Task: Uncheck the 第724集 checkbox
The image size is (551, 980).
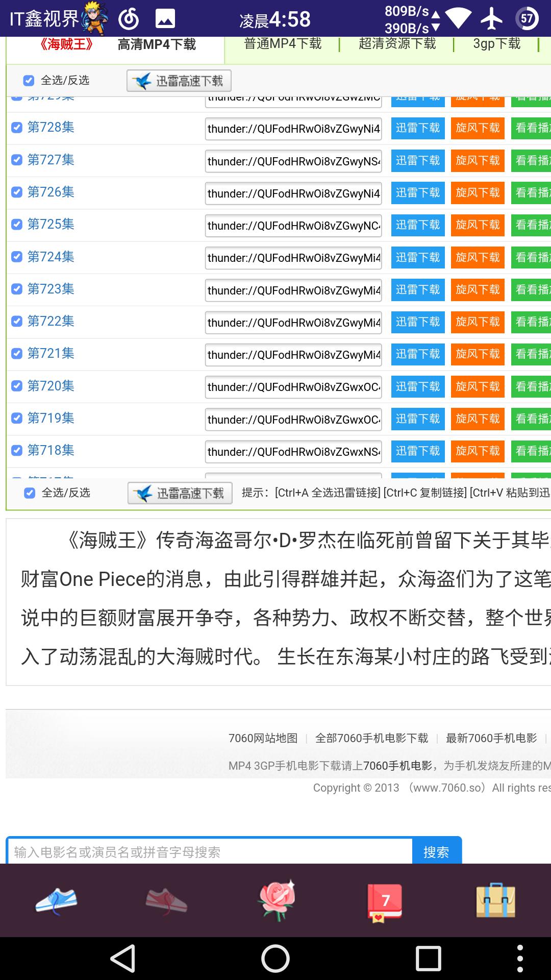Action: pos(17,256)
